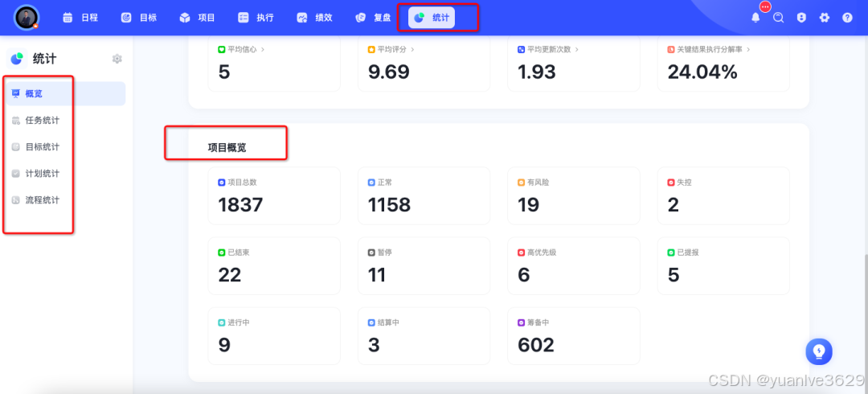Open 流程统计 in the sidebar
This screenshot has height=394, width=868.
66,200
